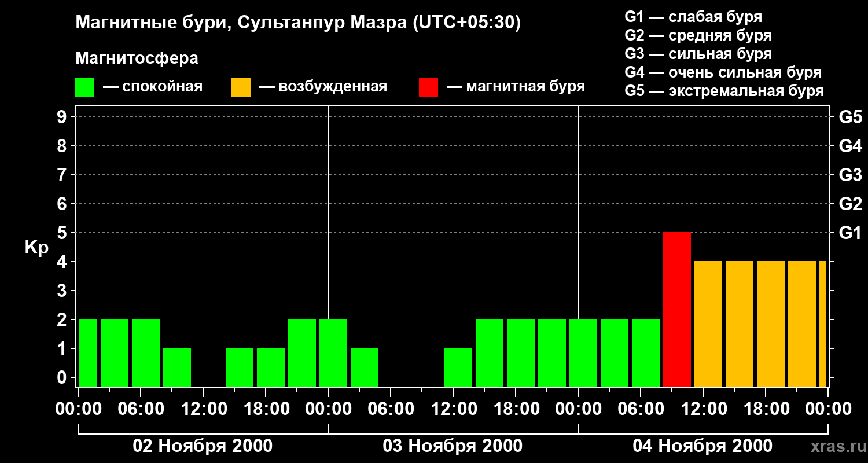Click the '— возбужденная' legend label
The width and height of the screenshot is (868, 463).
click(323, 87)
